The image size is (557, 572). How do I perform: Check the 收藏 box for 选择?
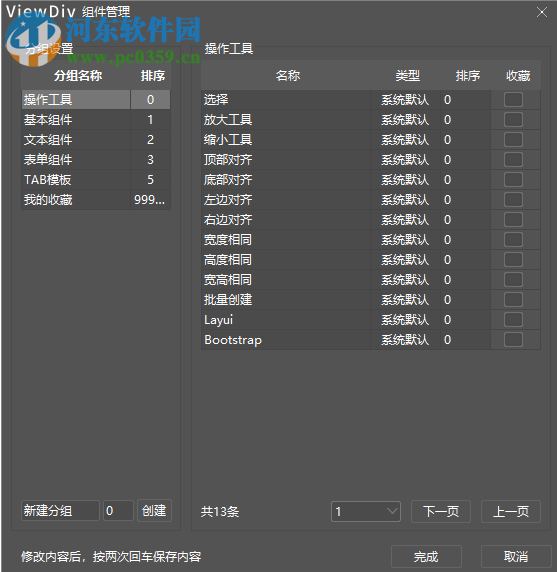click(513, 100)
